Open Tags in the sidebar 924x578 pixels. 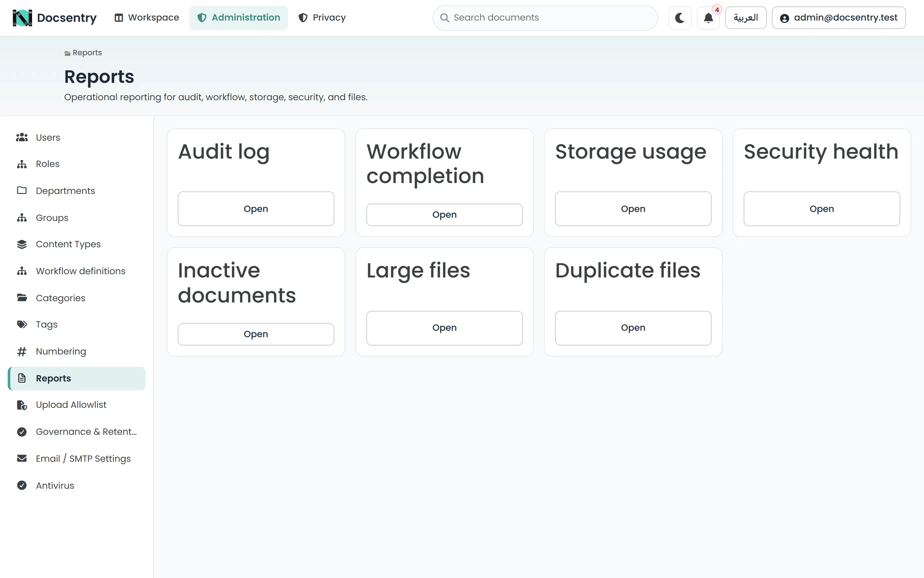77,325
